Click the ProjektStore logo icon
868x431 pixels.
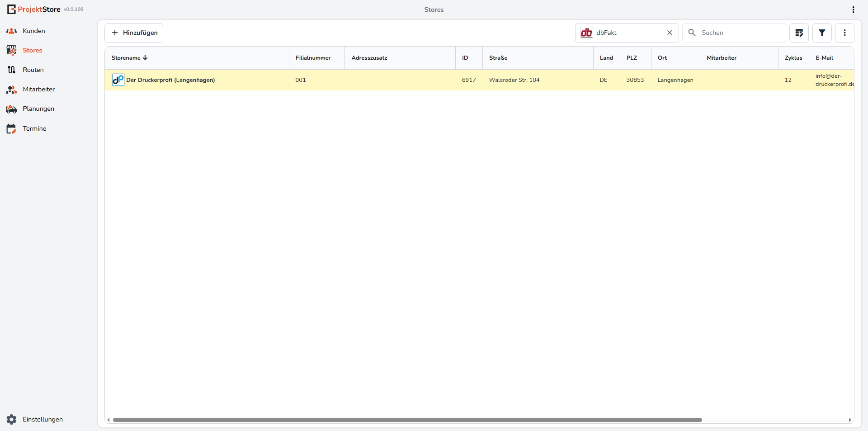coord(11,9)
